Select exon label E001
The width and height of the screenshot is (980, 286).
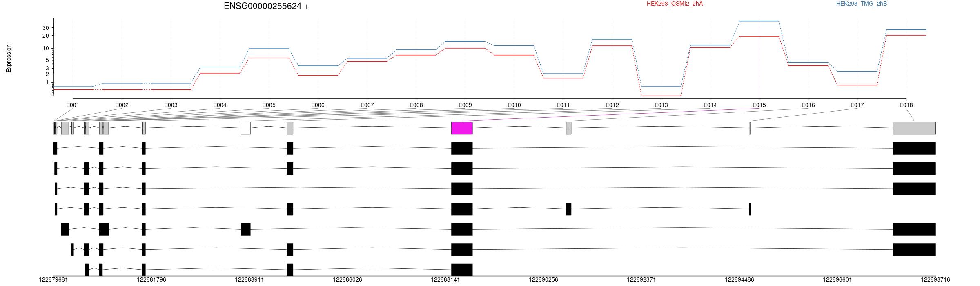[x=73, y=105]
